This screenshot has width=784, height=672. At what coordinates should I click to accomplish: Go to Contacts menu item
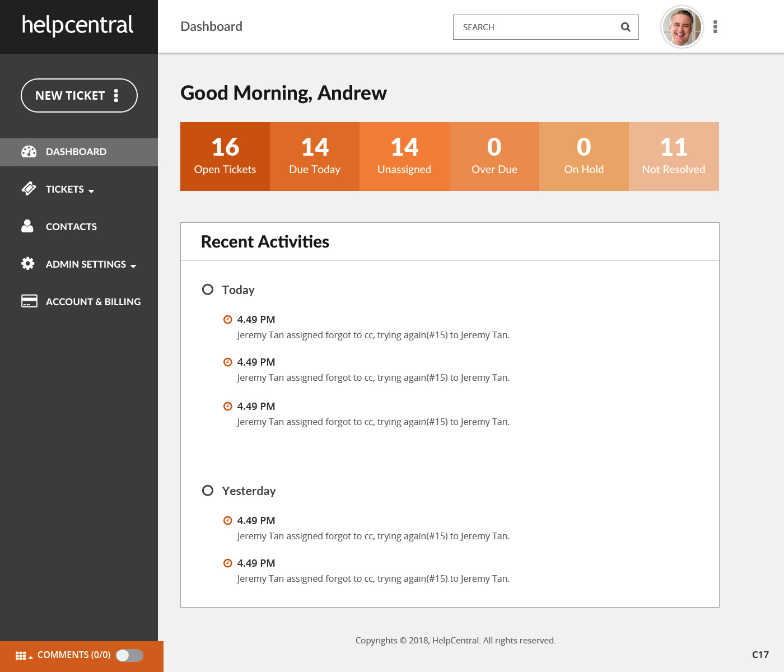(x=71, y=227)
